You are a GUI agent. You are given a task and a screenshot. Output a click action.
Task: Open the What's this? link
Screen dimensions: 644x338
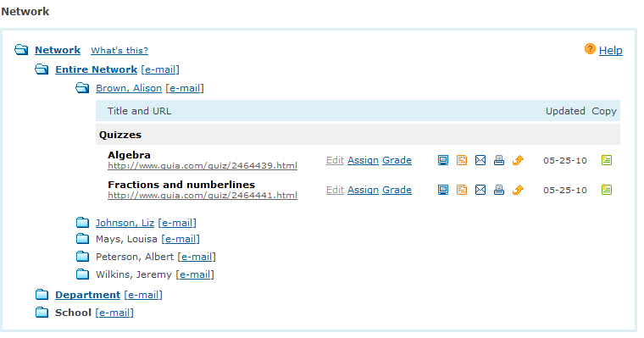click(x=119, y=51)
